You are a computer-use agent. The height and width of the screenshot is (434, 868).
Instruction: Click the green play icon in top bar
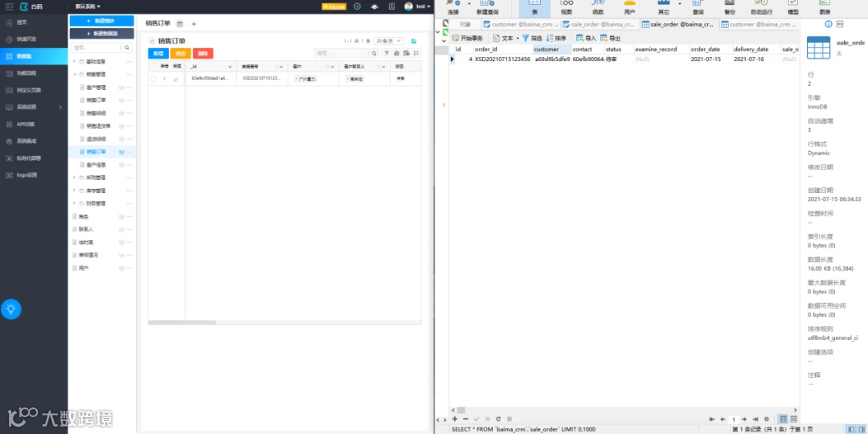click(x=357, y=6)
